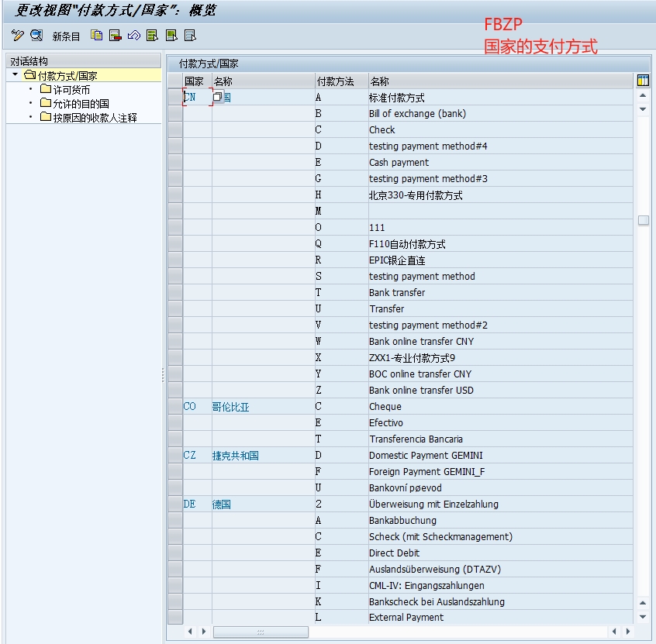Click the Scheck (mit Scheckmanagement) cell
This screenshot has width=656, height=644.
(500, 536)
